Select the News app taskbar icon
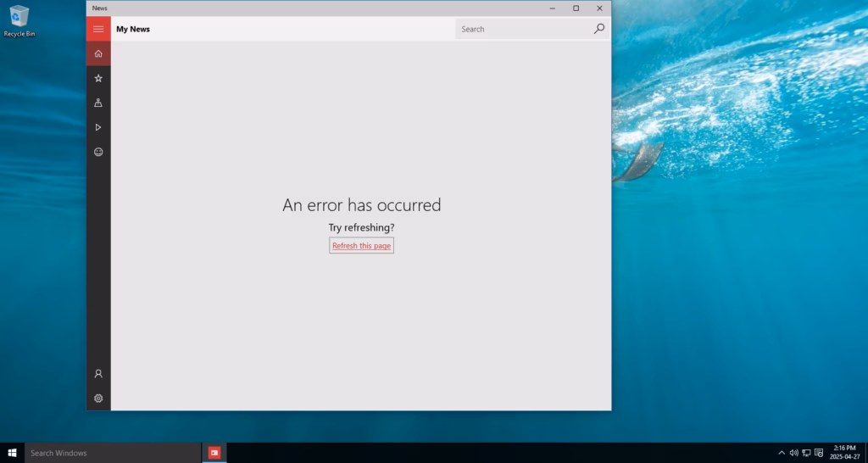This screenshot has width=868, height=463. (214, 453)
